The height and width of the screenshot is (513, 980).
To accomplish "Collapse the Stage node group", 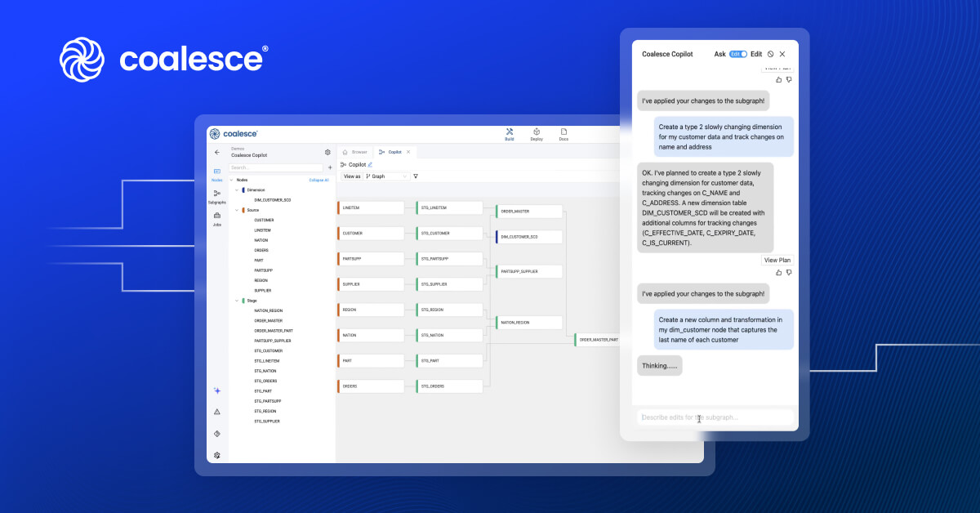I will 237,301.
